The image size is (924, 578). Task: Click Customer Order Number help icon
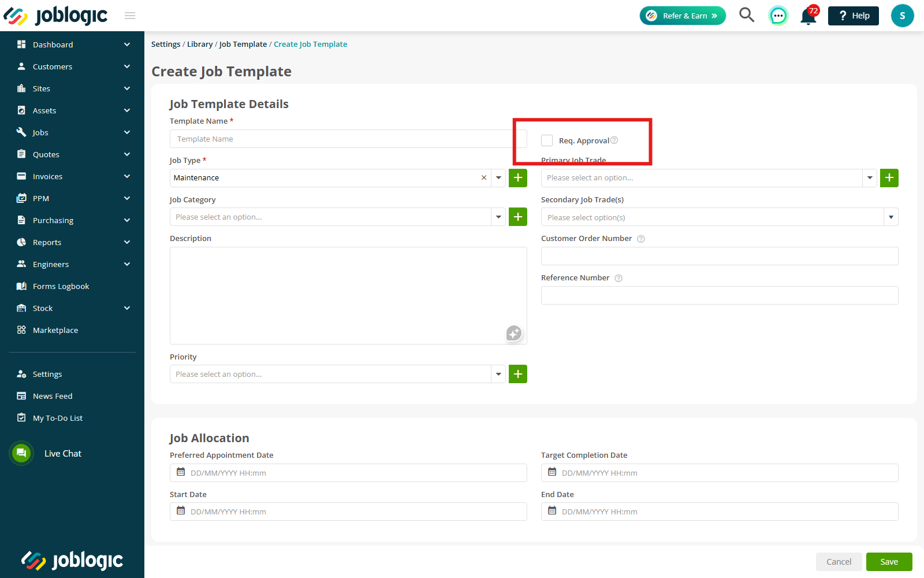tap(641, 239)
